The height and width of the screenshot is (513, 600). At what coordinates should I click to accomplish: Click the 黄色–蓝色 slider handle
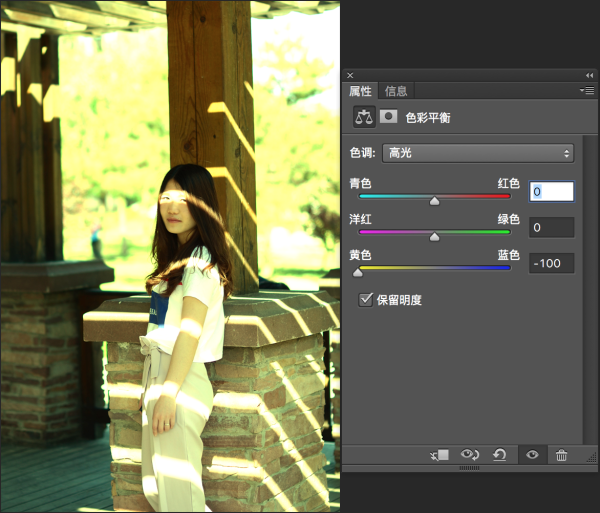click(x=357, y=272)
